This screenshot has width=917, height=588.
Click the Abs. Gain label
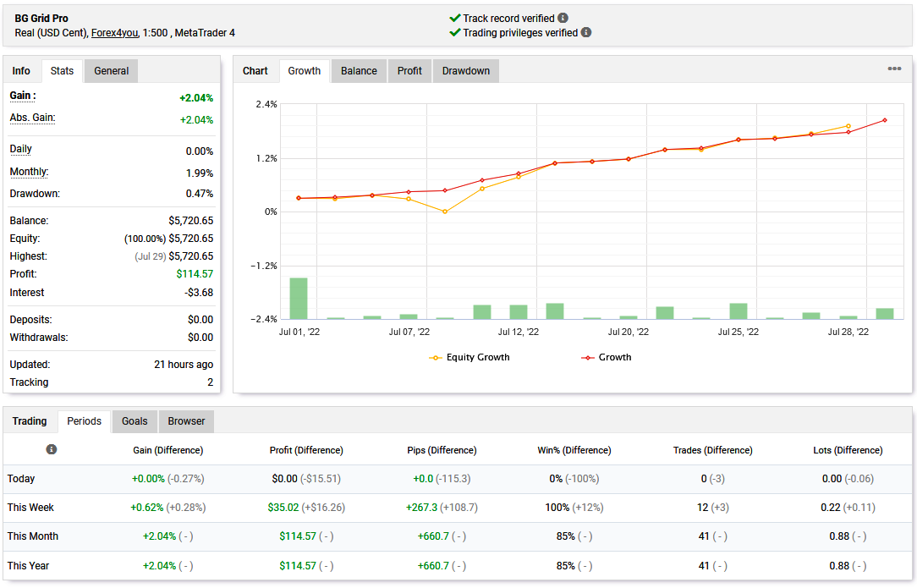point(32,118)
